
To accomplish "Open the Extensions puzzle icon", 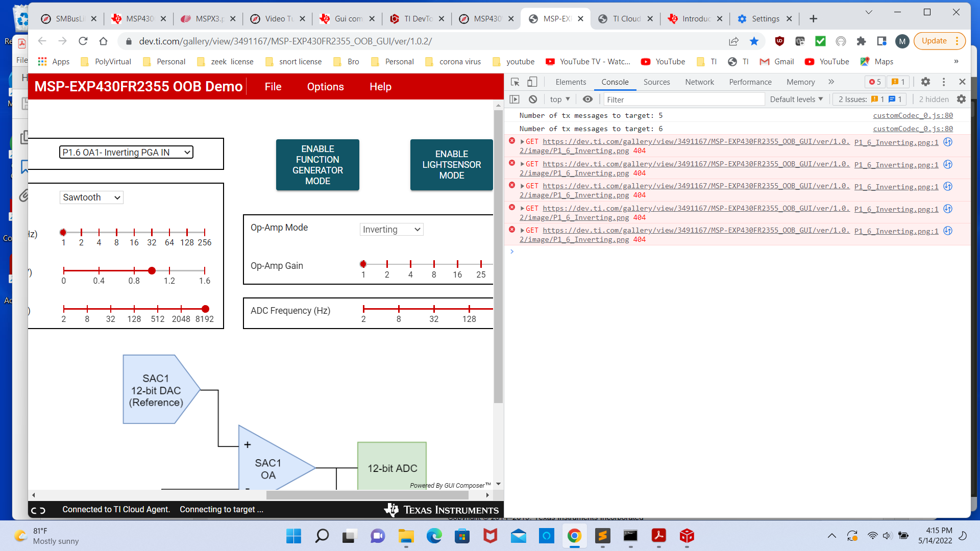I will pos(861,41).
